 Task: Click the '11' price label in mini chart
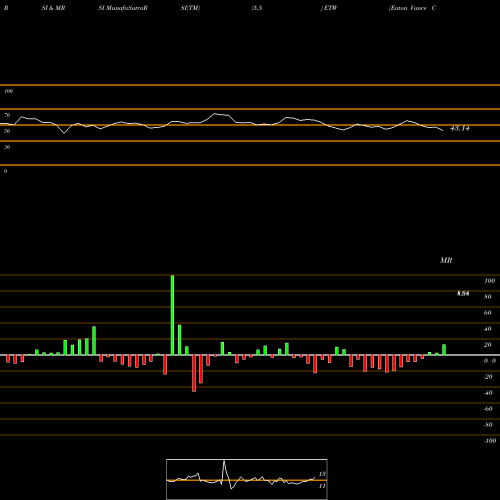[322, 486]
